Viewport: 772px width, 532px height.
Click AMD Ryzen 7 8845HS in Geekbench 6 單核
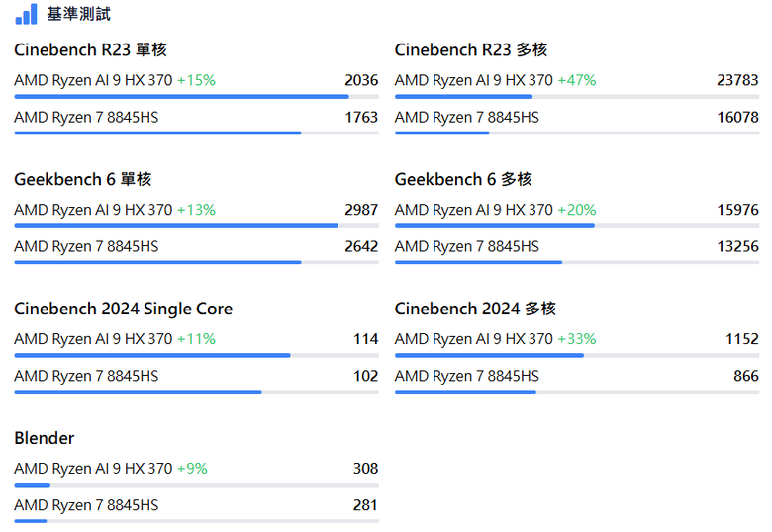[x=86, y=246]
